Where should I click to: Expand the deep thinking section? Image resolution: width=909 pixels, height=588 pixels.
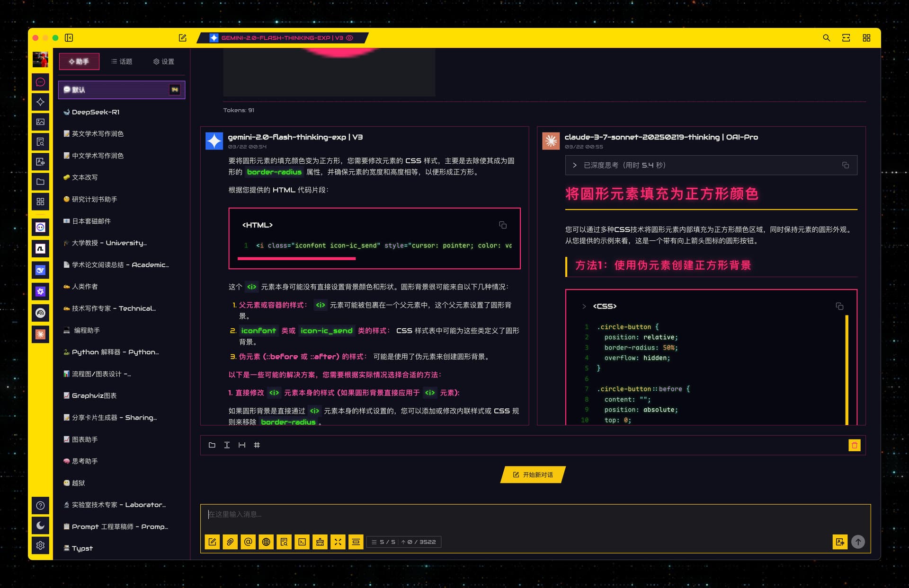pyautogui.click(x=711, y=165)
